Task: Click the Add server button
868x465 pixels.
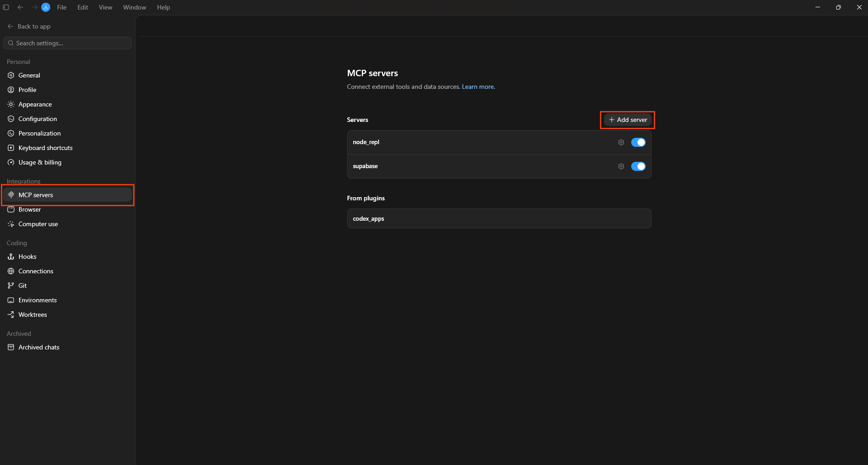Action: 628,120
